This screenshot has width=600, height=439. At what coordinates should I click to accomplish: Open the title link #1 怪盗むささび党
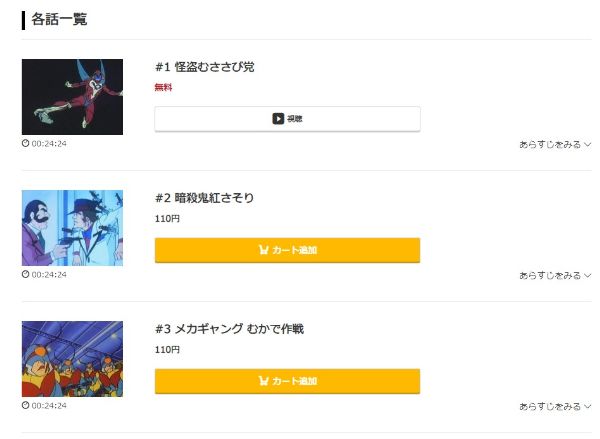(205, 67)
